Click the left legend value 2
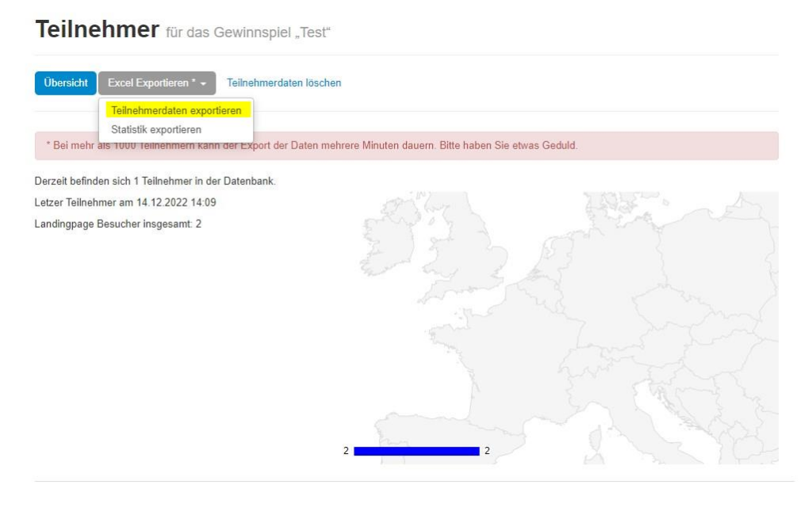 tap(346, 451)
